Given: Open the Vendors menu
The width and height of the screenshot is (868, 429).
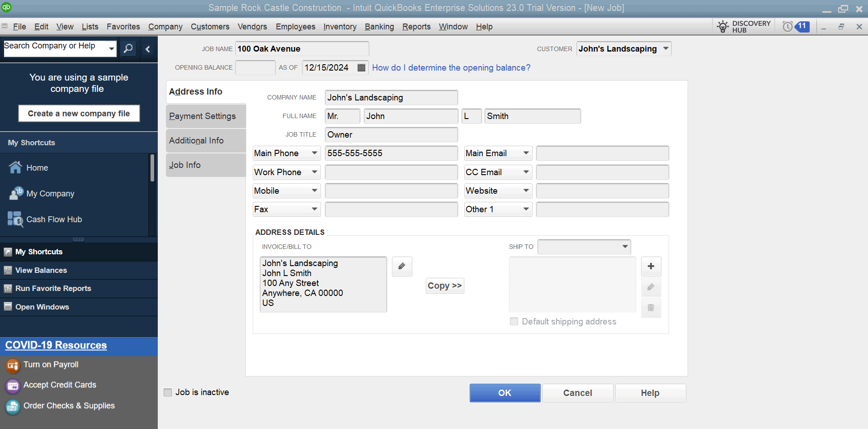Looking at the screenshot, I should [x=252, y=27].
